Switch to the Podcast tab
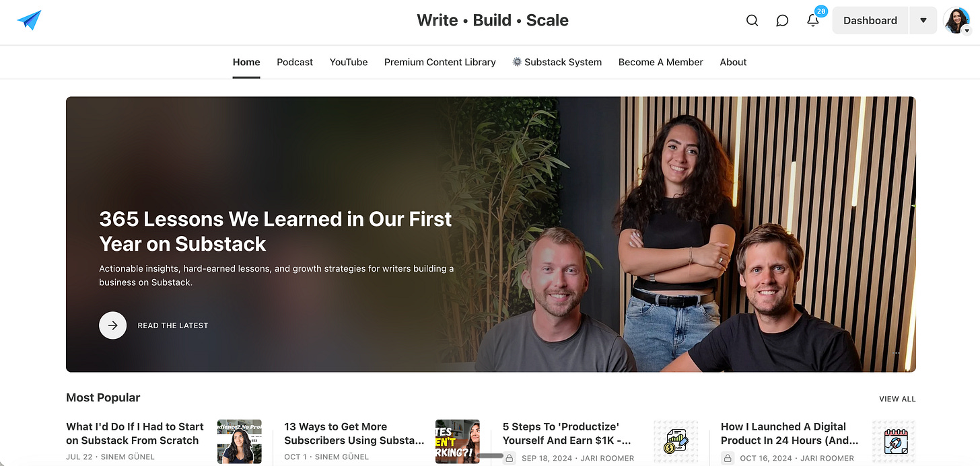980x466 pixels. (x=295, y=62)
